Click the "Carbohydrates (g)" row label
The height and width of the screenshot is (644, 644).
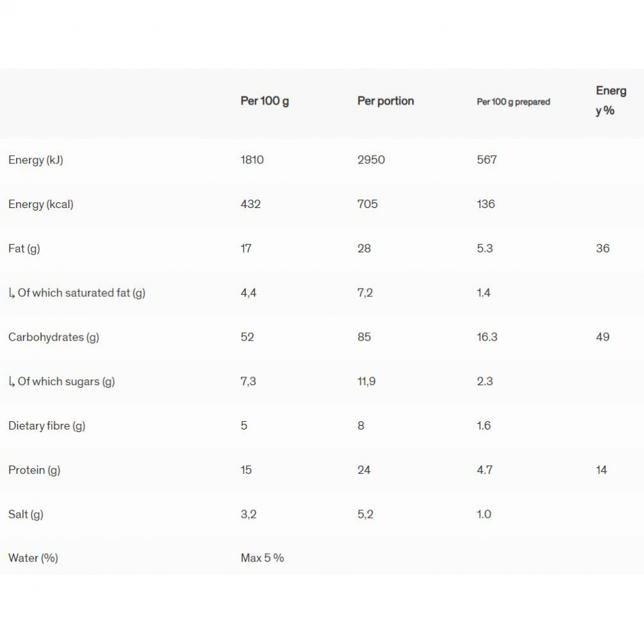53,337
